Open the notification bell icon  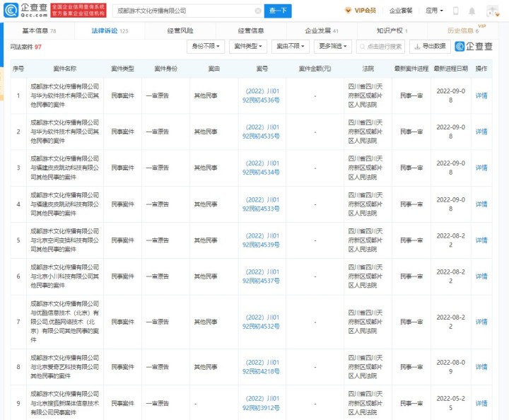pos(472,11)
